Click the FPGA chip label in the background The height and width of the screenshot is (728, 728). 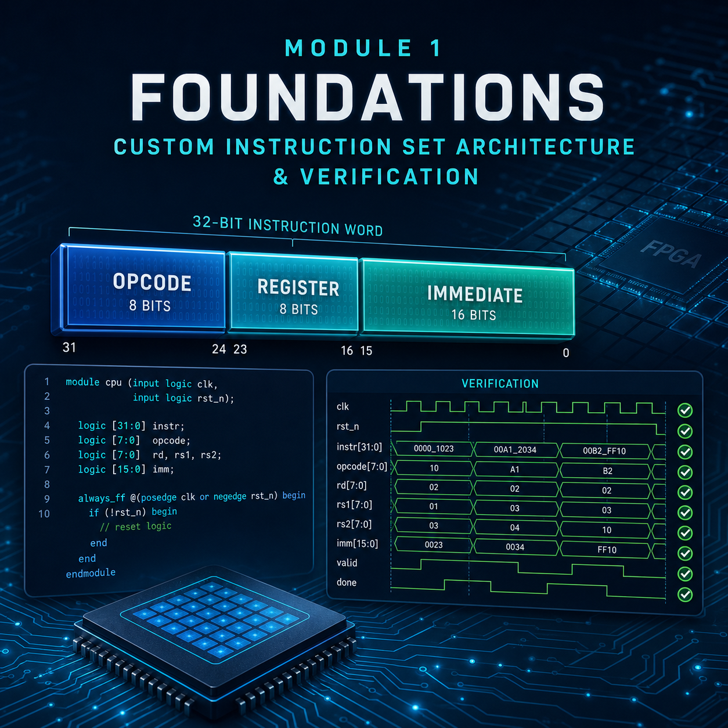click(x=671, y=254)
